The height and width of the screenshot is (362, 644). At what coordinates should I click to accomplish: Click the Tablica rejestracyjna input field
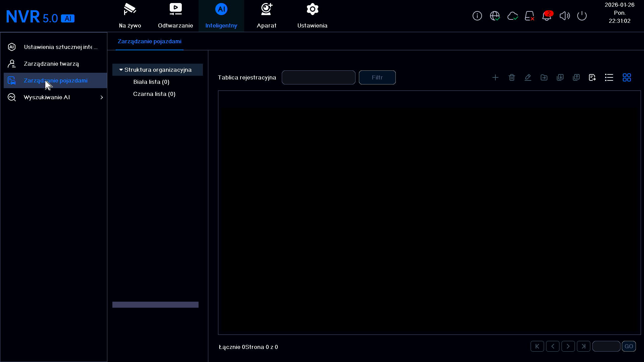[319, 77]
